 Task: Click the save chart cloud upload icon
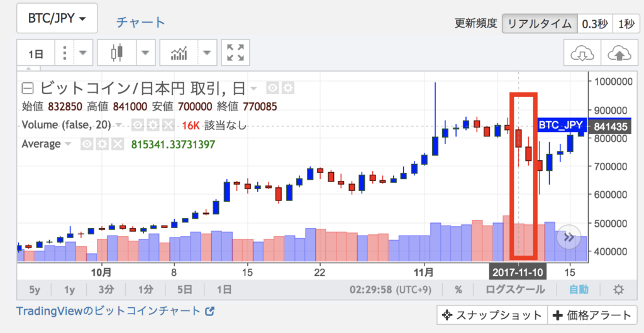[x=619, y=53]
